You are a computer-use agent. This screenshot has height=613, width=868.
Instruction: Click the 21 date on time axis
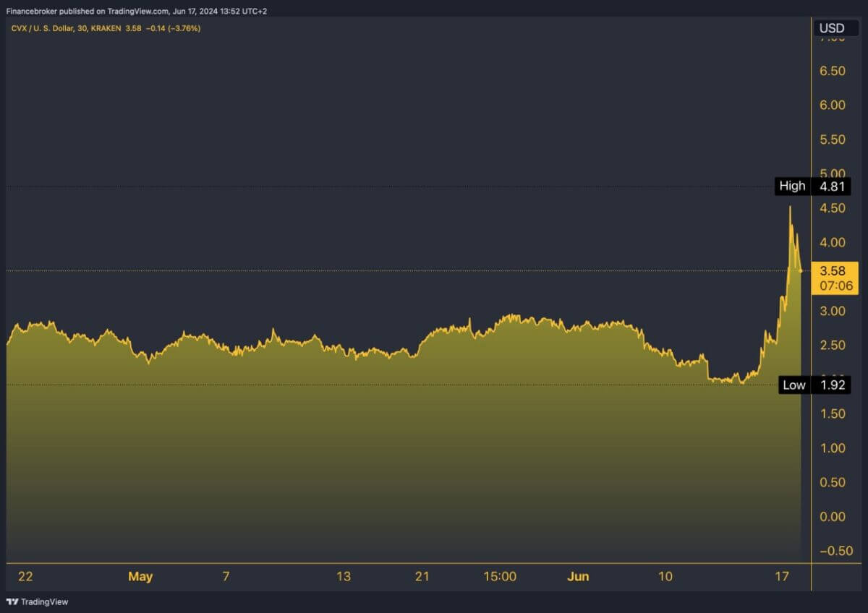click(422, 576)
